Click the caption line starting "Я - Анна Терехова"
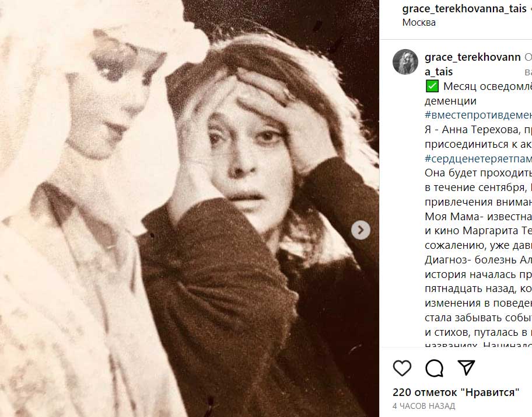The height and width of the screenshot is (417, 532). 478,130
